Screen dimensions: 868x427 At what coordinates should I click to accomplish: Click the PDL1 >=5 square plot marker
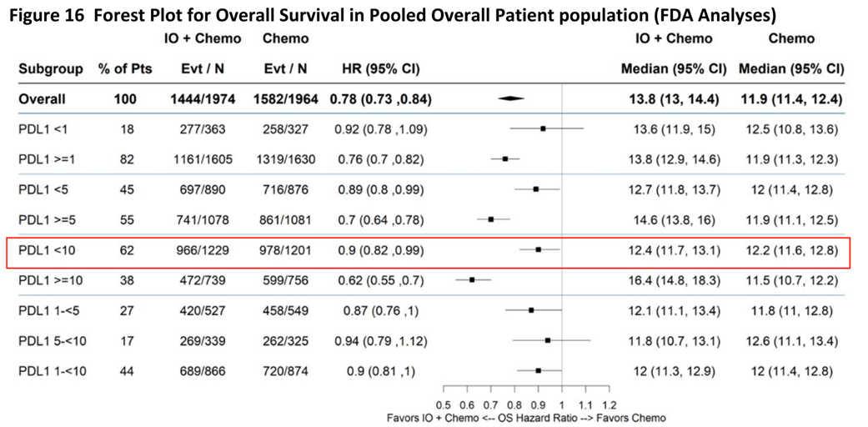pyautogui.click(x=491, y=219)
